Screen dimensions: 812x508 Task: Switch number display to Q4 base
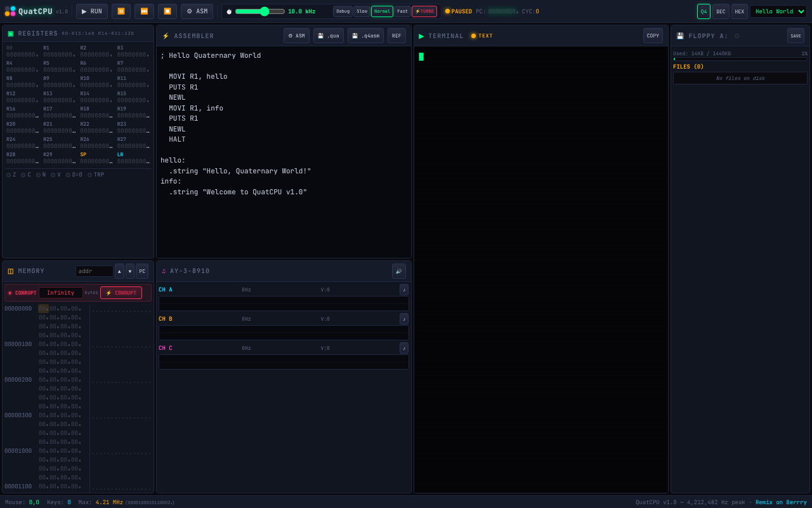[x=704, y=11]
